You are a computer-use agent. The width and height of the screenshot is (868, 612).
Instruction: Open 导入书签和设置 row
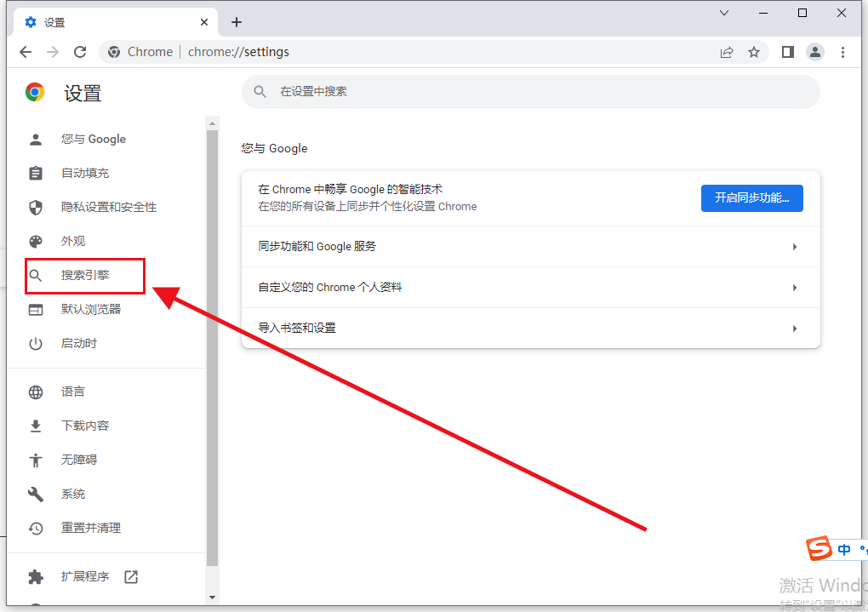pyautogui.click(x=530, y=329)
